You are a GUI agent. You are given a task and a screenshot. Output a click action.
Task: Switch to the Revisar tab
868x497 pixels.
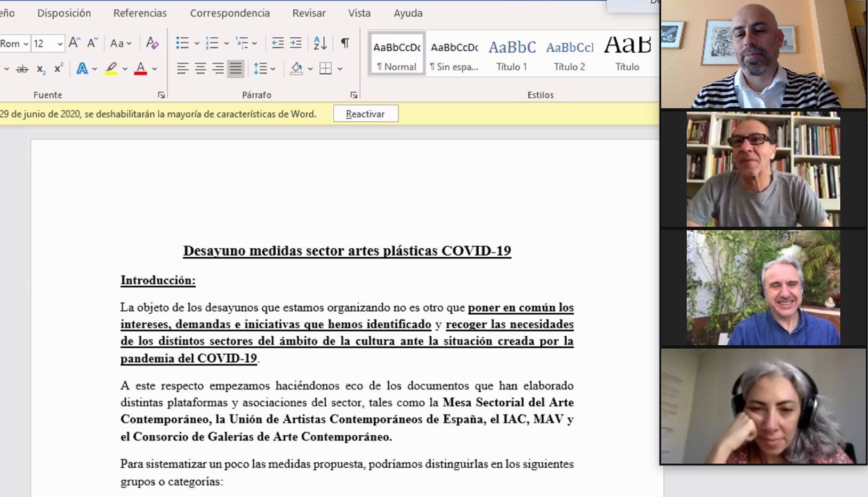pos(309,13)
